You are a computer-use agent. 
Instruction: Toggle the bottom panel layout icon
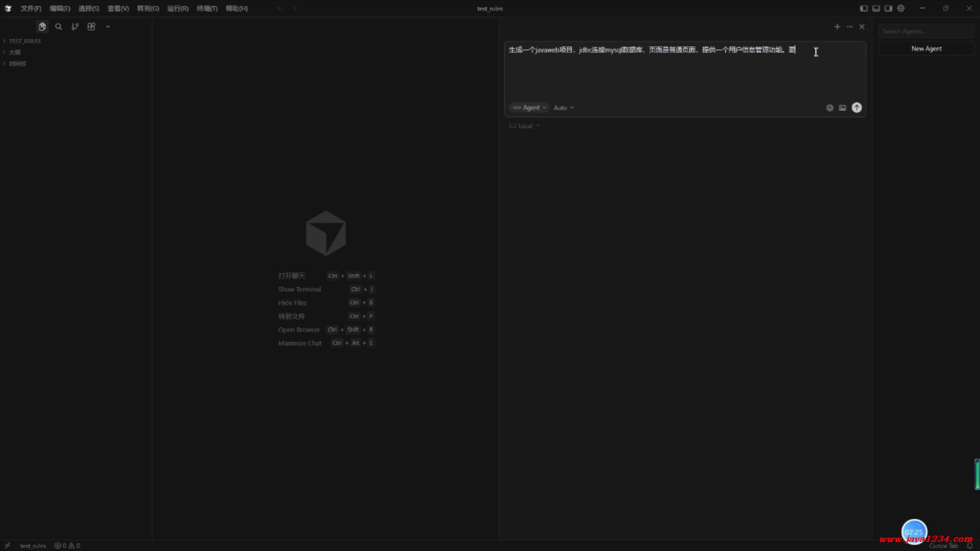click(876, 8)
